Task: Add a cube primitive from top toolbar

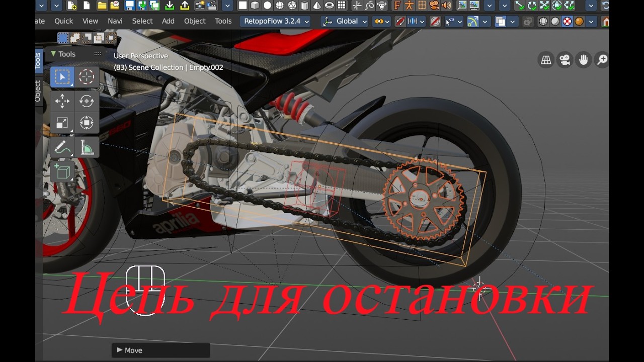Action: (x=255, y=6)
